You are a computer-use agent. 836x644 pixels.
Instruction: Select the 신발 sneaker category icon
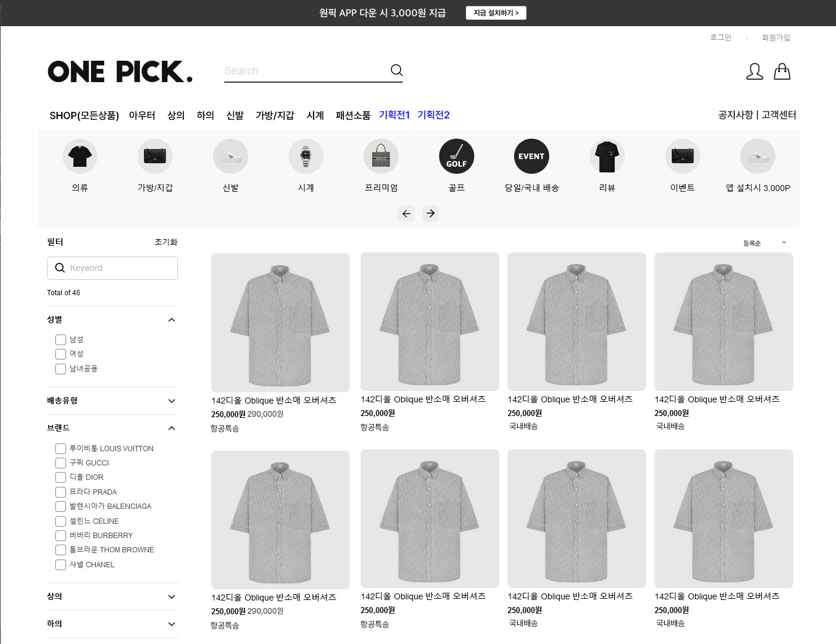tap(230, 157)
